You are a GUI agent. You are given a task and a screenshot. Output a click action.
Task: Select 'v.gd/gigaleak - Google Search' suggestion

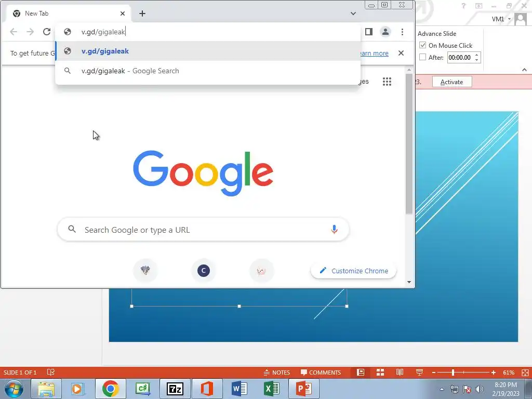point(208,71)
